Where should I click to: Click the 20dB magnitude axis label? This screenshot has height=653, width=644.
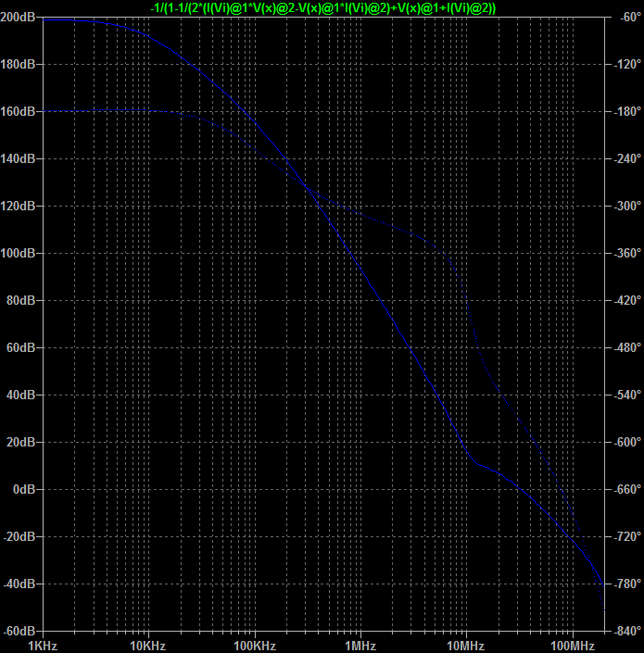20,442
